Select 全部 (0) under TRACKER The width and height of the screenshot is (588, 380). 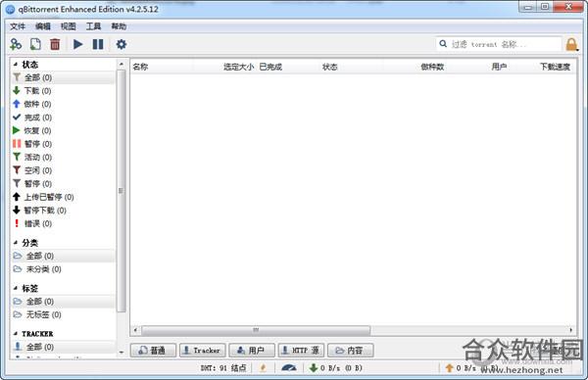[x=63, y=347]
